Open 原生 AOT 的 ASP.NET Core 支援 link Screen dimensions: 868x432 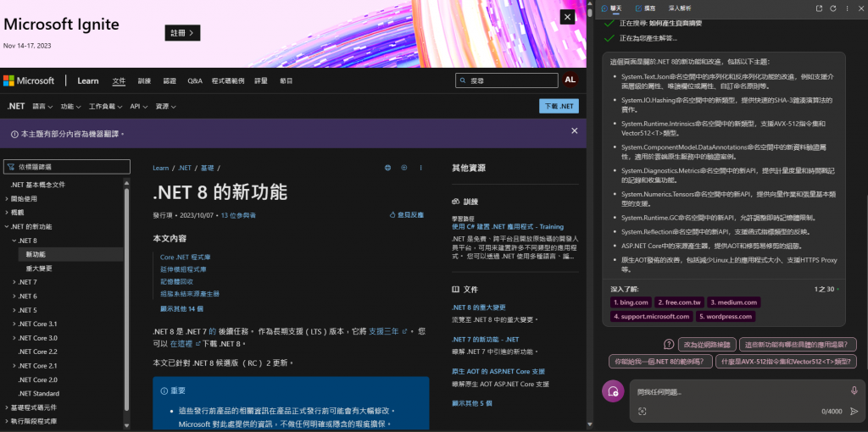[498, 371]
